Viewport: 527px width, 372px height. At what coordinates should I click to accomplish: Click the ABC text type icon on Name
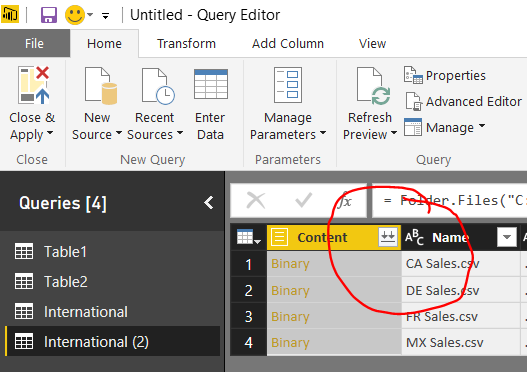pos(414,237)
